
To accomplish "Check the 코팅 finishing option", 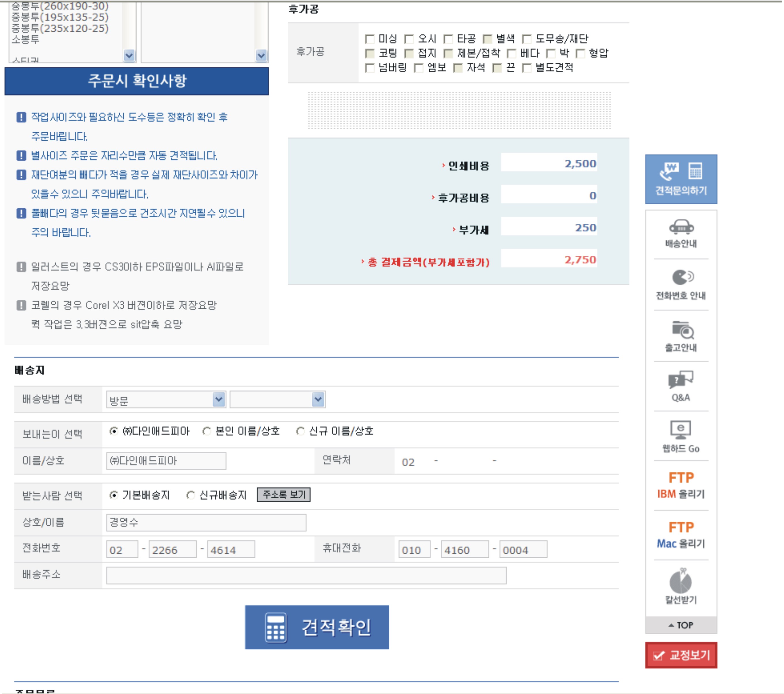I will tap(370, 54).
